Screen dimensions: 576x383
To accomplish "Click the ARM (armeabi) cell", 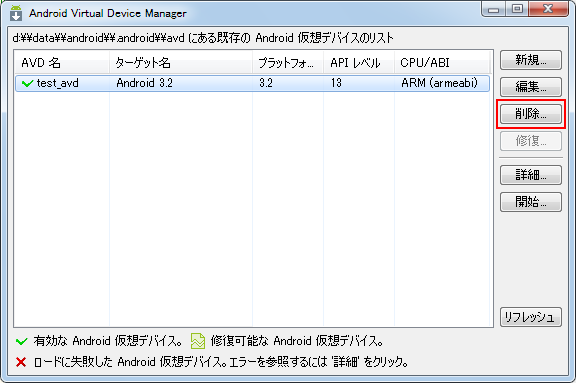I will 439,83.
